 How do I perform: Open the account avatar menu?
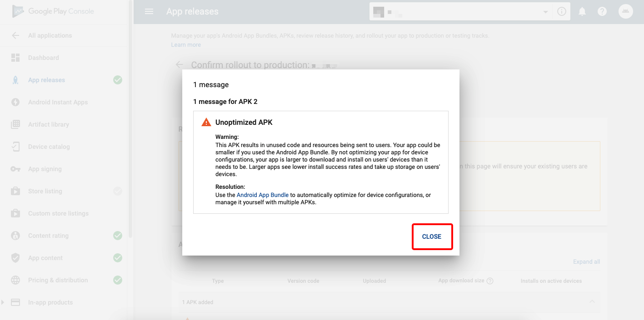pos(626,11)
